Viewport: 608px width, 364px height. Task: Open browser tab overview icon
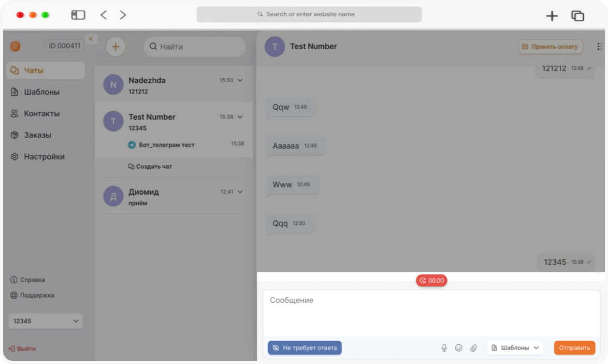[577, 16]
